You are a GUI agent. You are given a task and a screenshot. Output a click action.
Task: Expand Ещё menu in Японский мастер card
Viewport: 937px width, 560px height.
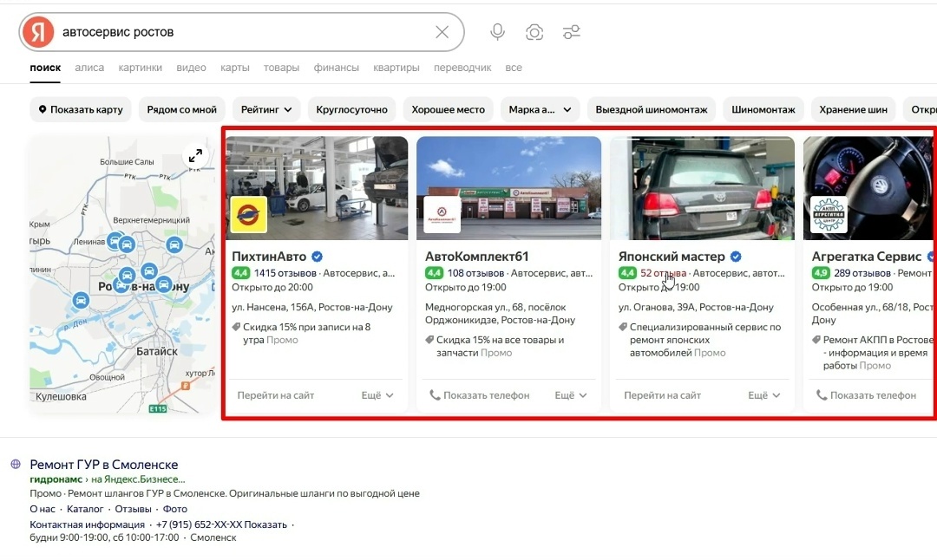coord(763,395)
